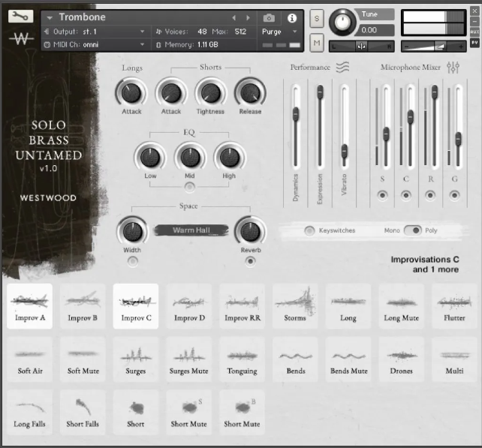Click the Performance waves icon

coord(342,68)
